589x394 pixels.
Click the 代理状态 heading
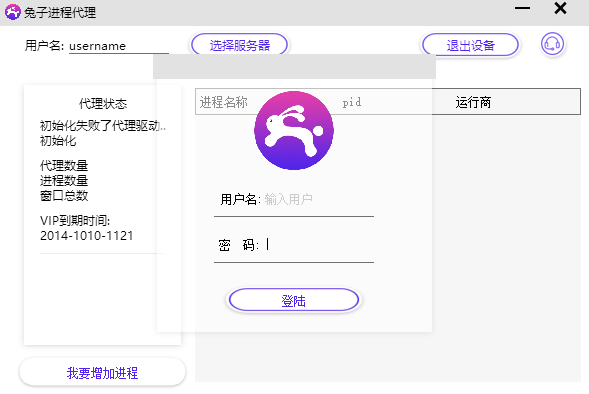[103, 104]
